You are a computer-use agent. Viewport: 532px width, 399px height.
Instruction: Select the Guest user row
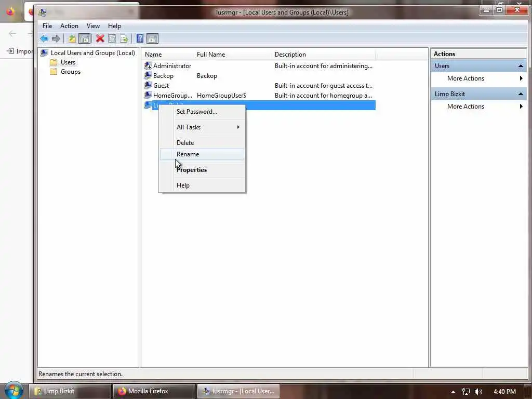tap(260, 86)
